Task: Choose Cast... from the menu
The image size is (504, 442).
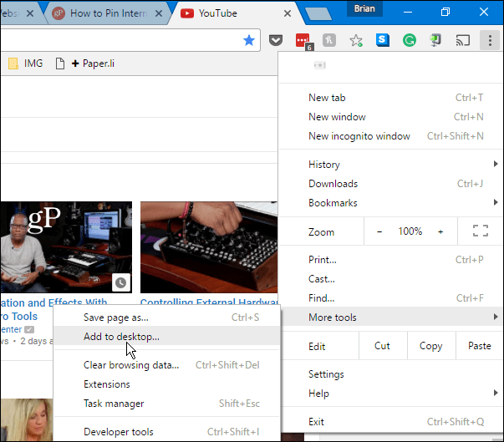Action: pos(390,279)
